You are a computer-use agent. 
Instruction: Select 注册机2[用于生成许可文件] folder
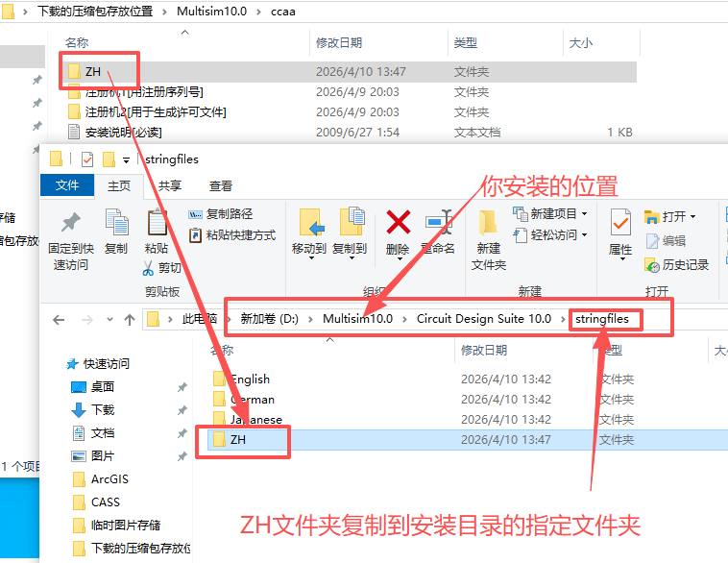click(x=147, y=112)
